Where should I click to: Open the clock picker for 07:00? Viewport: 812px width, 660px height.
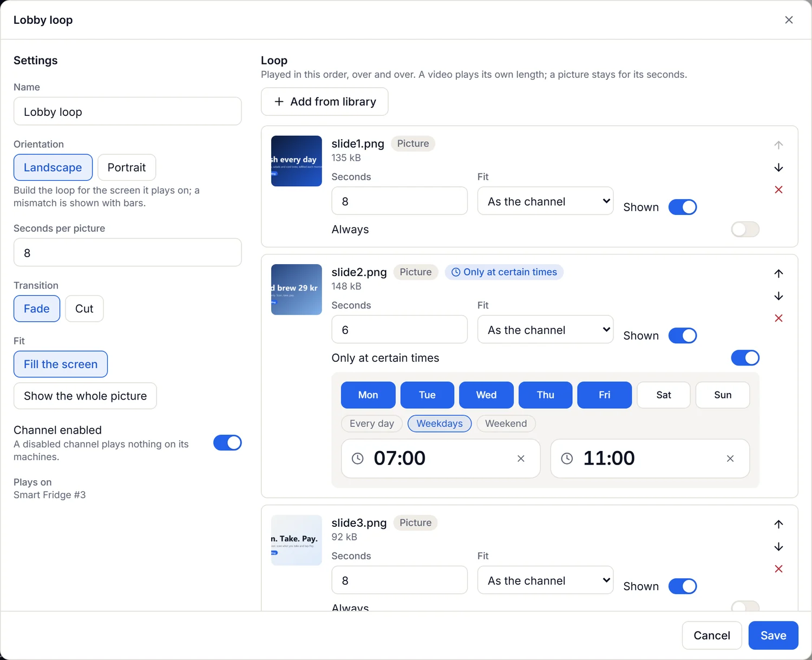tap(358, 459)
